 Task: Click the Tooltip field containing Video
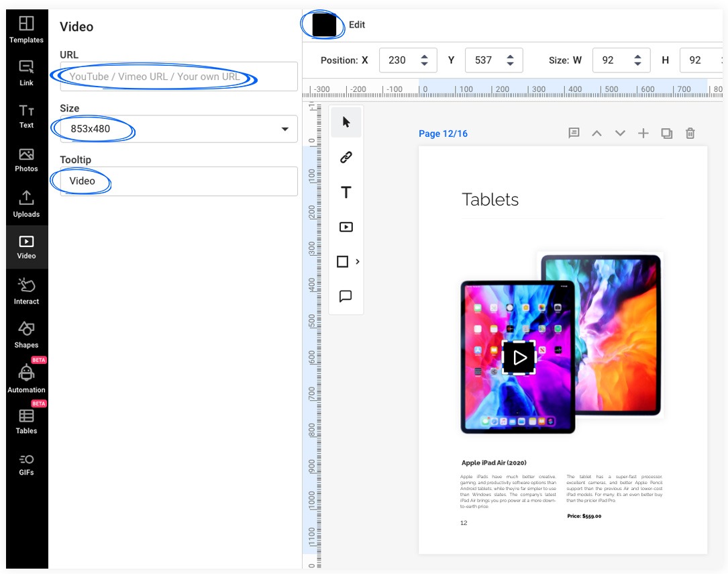178,181
